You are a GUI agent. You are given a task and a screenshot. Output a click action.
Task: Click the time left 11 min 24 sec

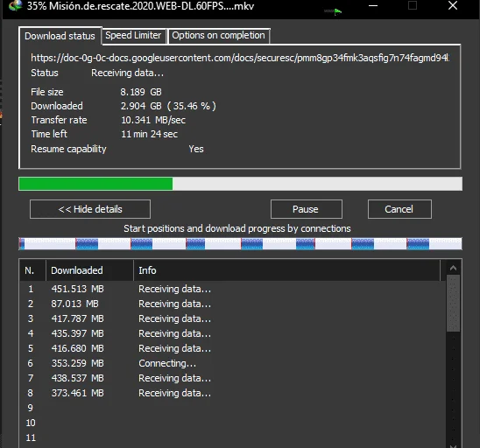(x=149, y=134)
